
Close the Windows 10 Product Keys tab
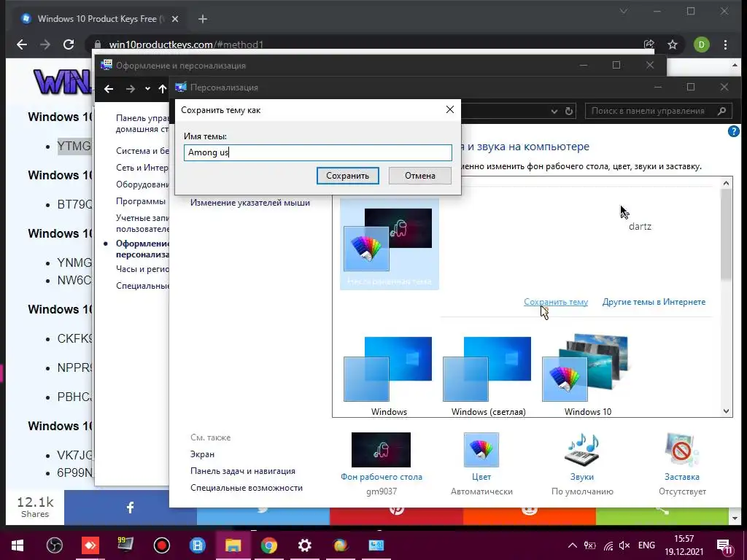tap(175, 19)
